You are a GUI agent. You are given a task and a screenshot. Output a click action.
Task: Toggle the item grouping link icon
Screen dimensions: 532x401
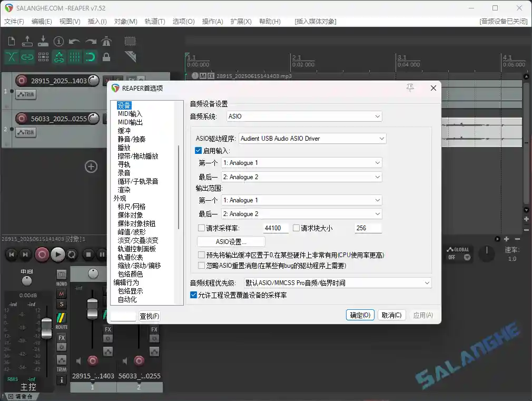coord(27,56)
